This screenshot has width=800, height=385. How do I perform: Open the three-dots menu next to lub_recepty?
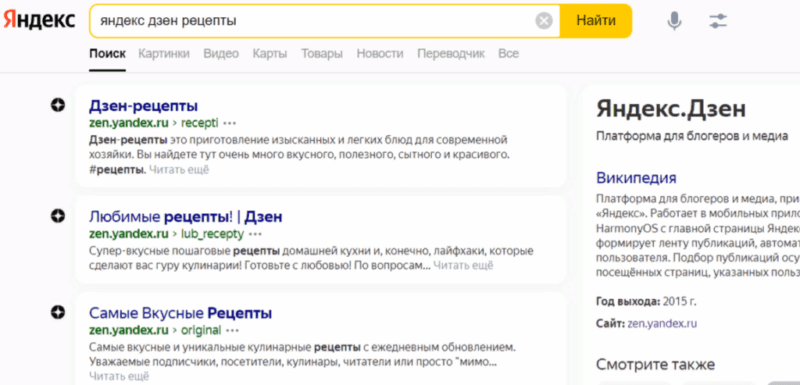(x=255, y=234)
